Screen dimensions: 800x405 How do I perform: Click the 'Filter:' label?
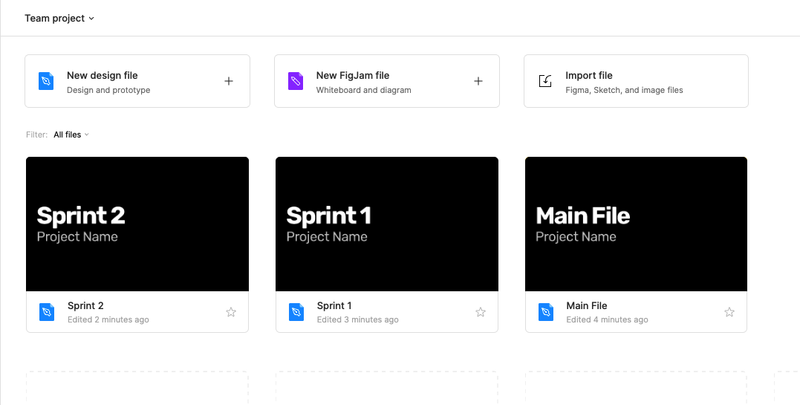pyautogui.click(x=37, y=135)
